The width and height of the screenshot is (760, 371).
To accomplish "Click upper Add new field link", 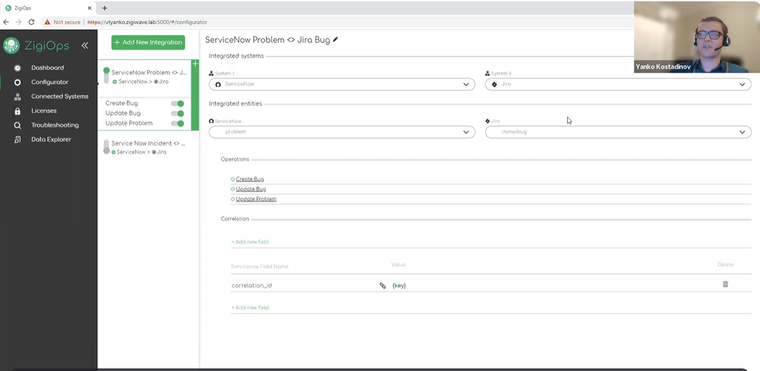I will point(250,242).
